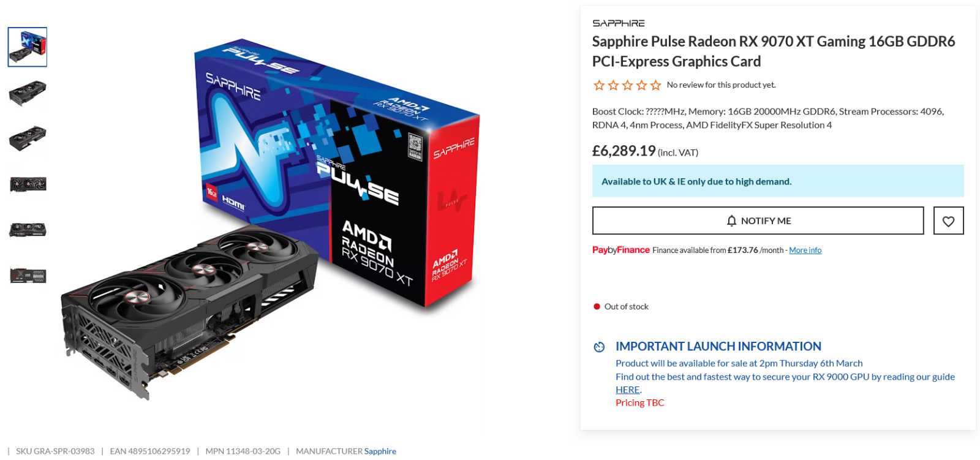The image size is (980, 460).
Task: Click the NOTIFY ME button
Action: tap(758, 221)
